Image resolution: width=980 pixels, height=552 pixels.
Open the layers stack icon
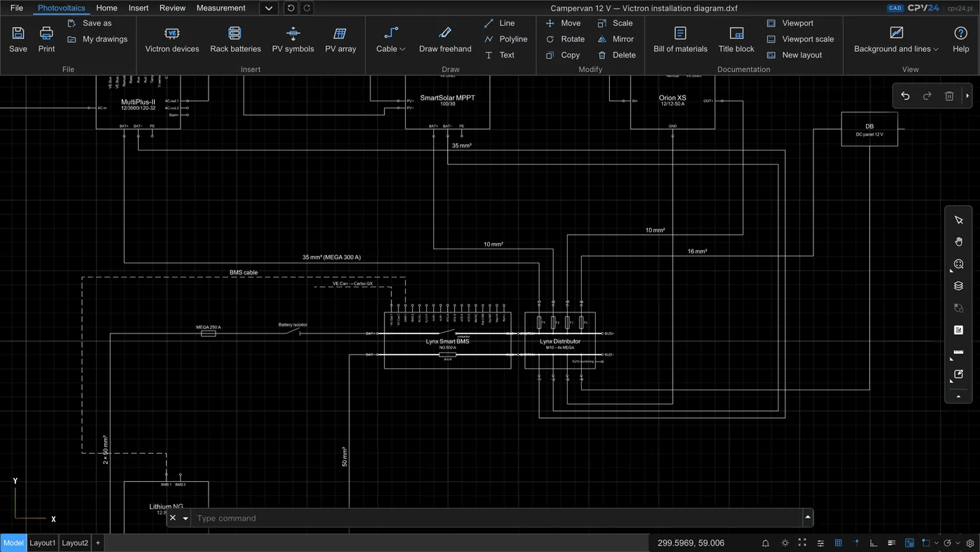point(959,286)
